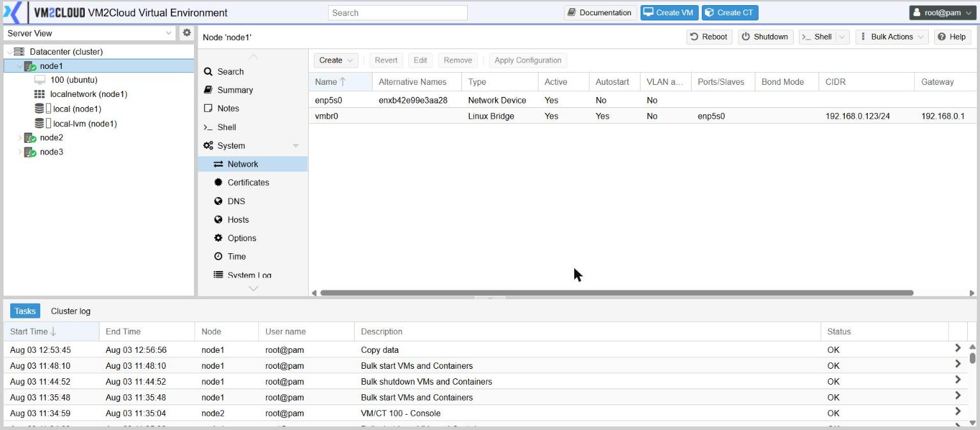Sort by the CIDR column header
Screen dimensions: 980x430
pos(866,82)
